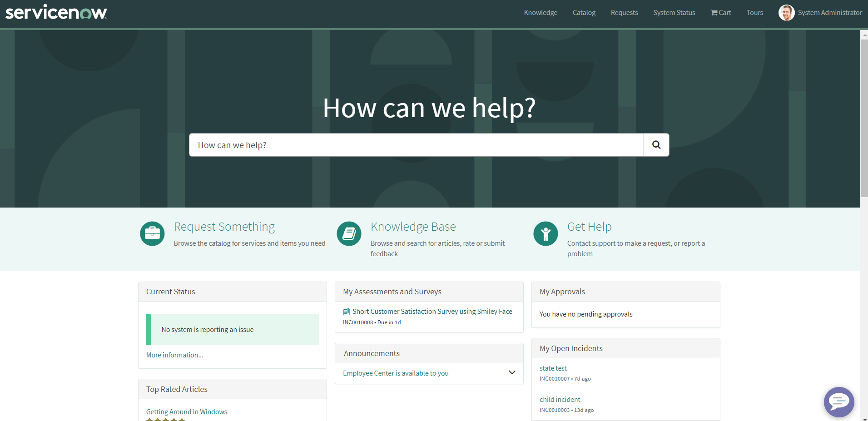The image size is (868, 421).
Task: Open the state test incident
Action: (x=553, y=368)
